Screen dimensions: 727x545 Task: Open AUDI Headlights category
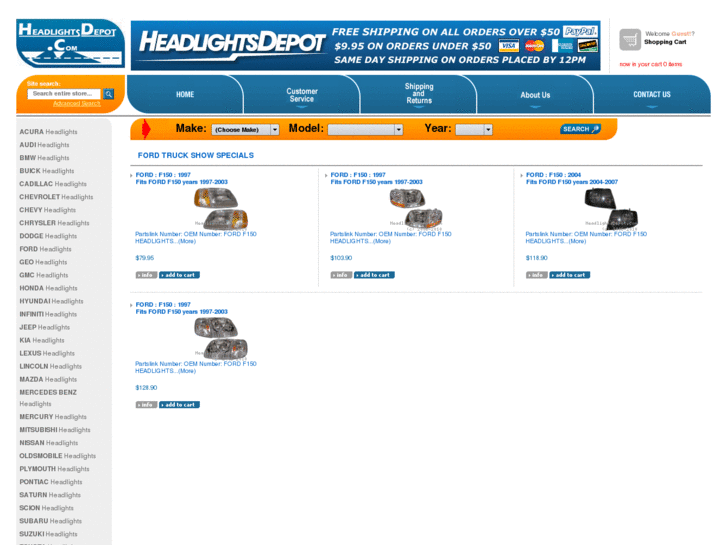(44, 145)
